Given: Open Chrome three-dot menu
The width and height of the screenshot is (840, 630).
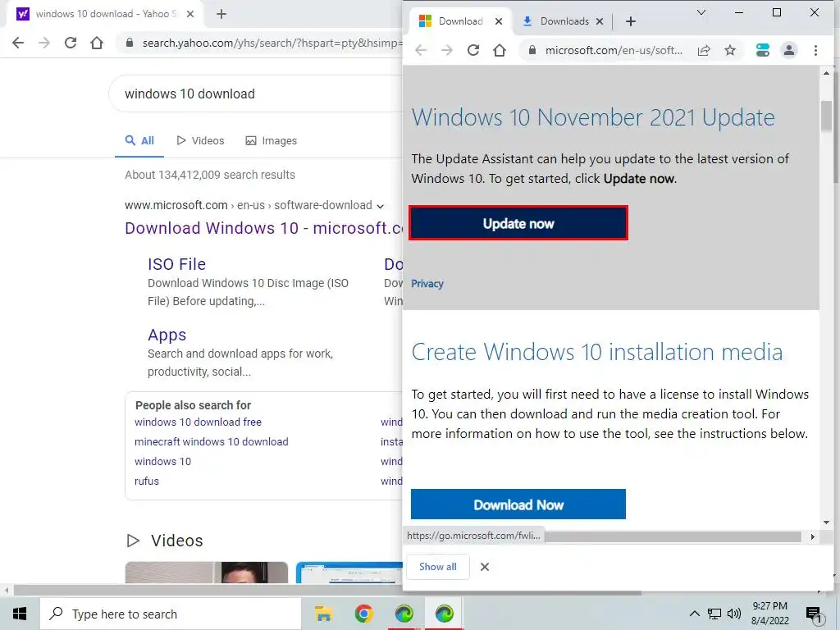Looking at the screenshot, I should (x=815, y=50).
